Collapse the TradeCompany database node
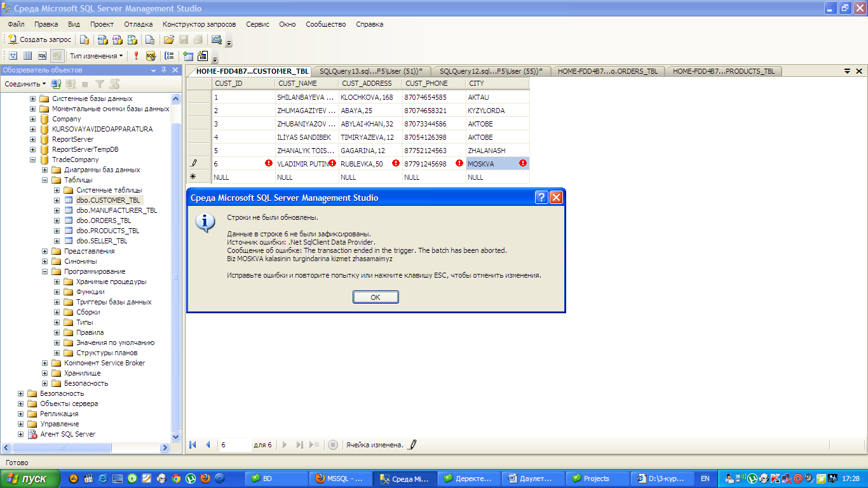Viewport: 868px width, 488px height. click(x=33, y=159)
